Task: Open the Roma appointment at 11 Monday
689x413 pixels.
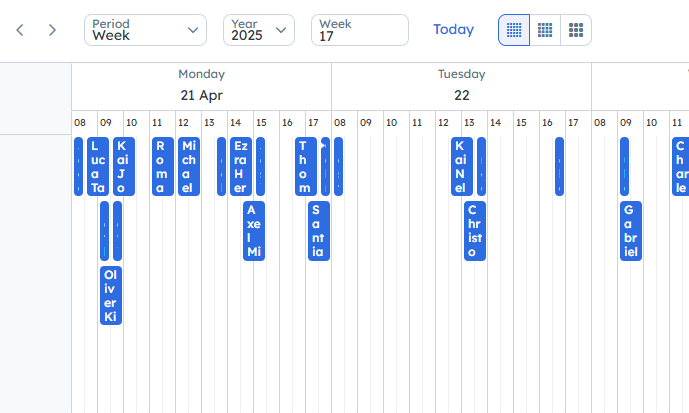Action: pyautogui.click(x=162, y=166)
